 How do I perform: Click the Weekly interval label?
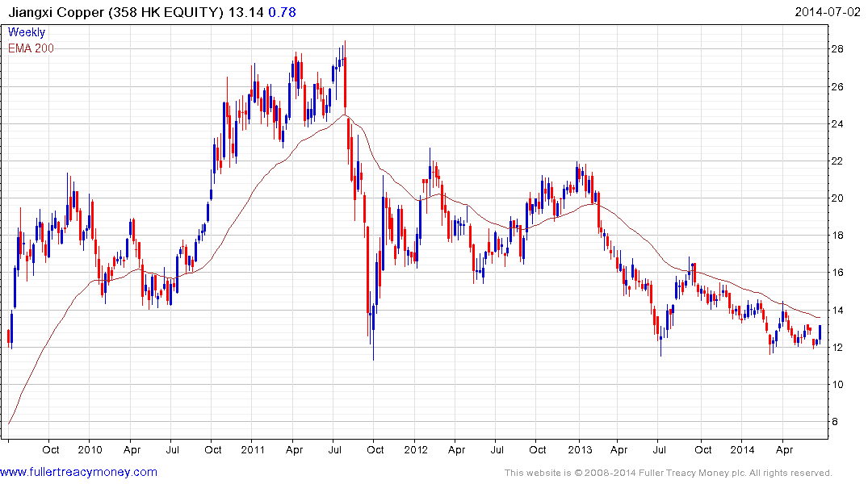(x=27, y=32)
